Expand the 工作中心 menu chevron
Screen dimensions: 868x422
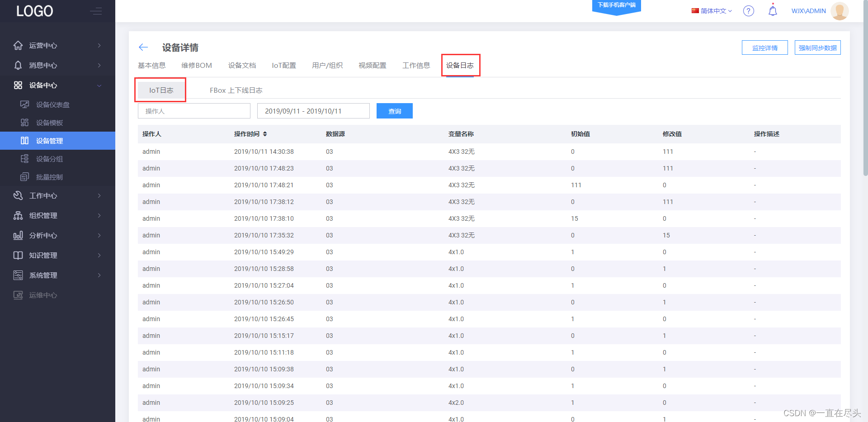coord(99,195)
